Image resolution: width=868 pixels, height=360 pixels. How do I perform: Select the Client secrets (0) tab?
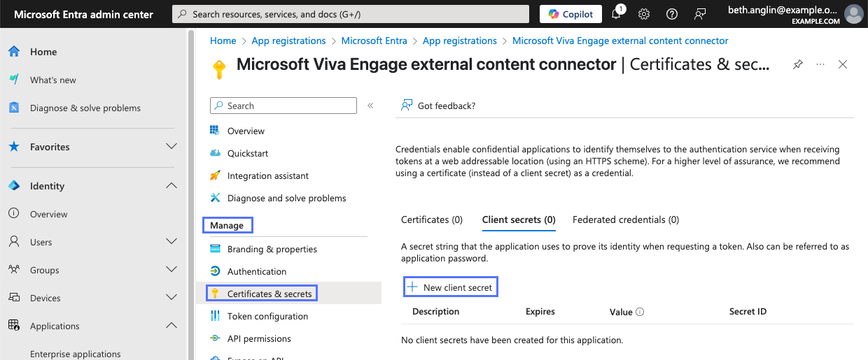click(x=519, y=219)
